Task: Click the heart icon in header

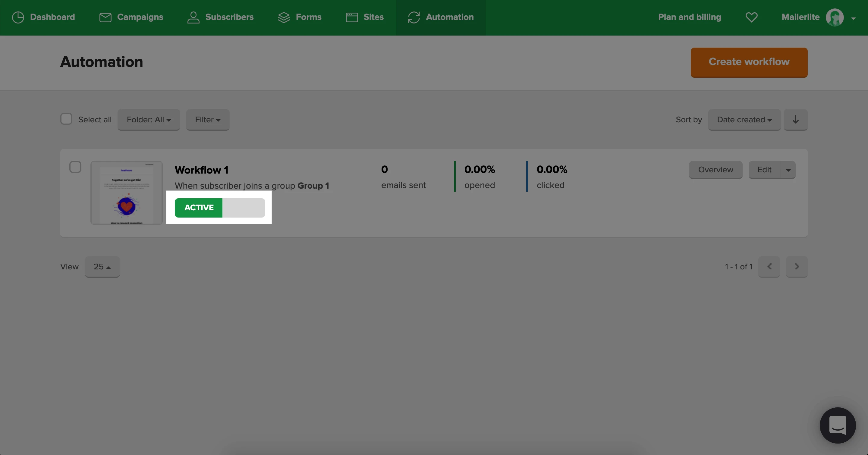Action: (751, 17)
